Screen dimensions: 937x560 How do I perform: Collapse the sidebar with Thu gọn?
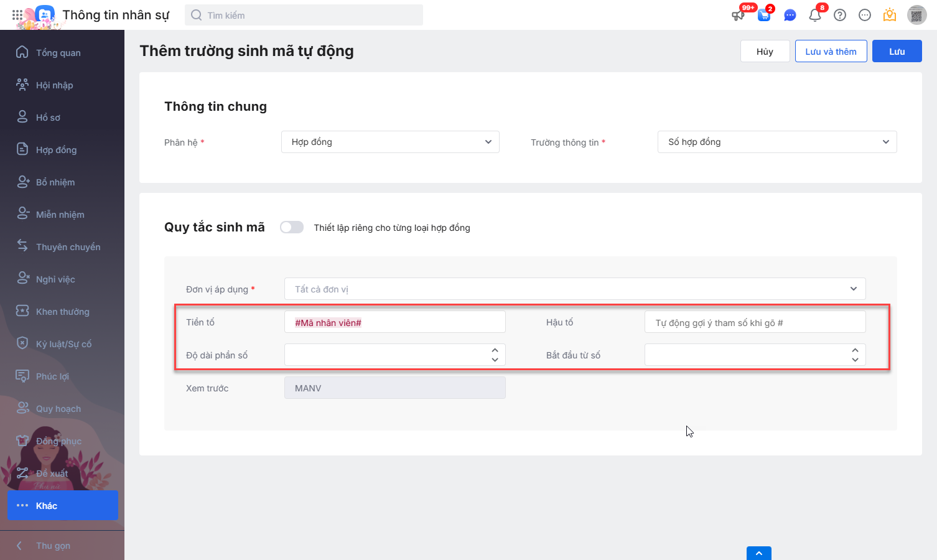point(53,546)
